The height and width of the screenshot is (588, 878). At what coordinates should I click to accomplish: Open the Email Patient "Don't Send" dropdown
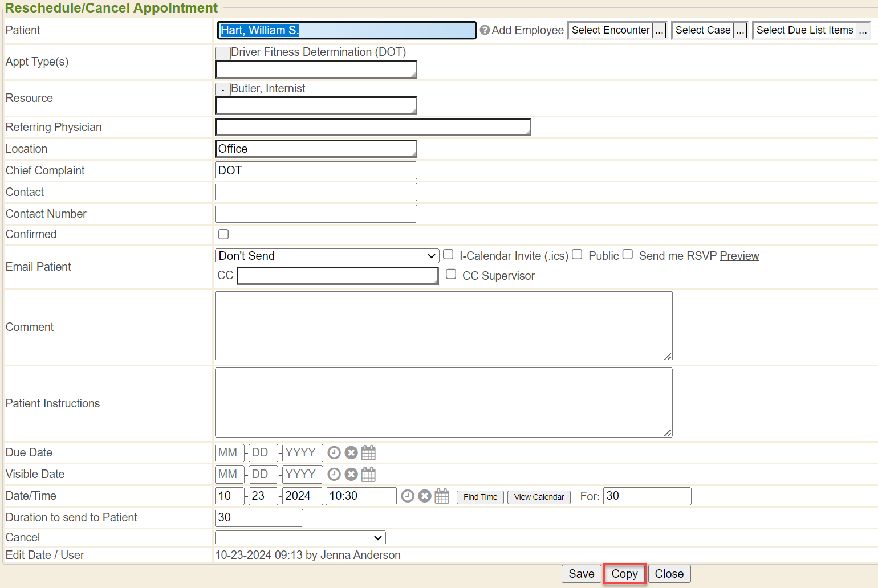327,256
